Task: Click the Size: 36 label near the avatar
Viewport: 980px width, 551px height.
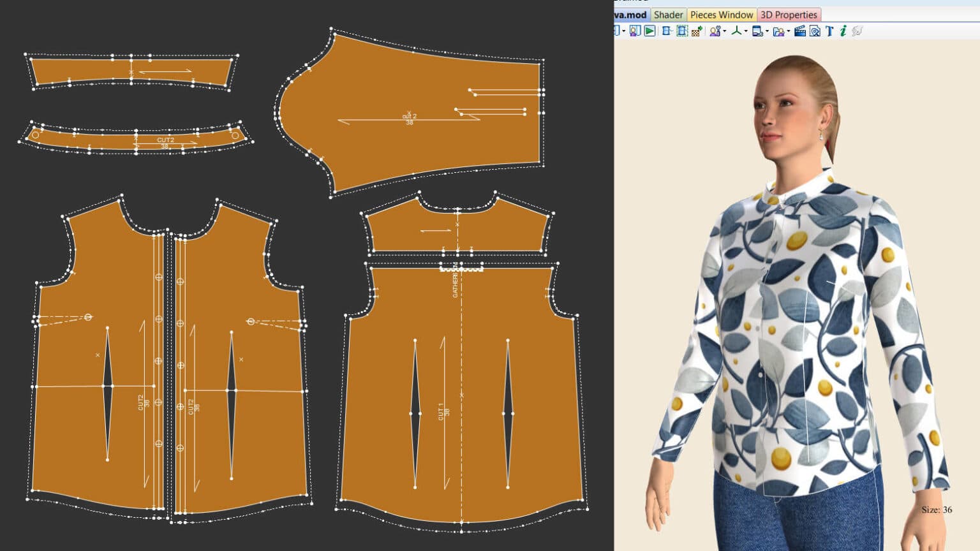Action: point(936,510)
